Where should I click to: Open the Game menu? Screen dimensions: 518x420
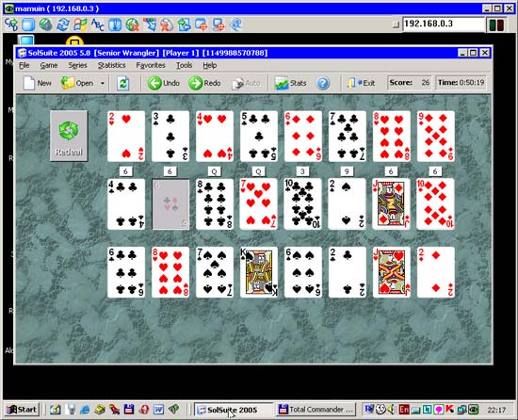click(49, 65)
